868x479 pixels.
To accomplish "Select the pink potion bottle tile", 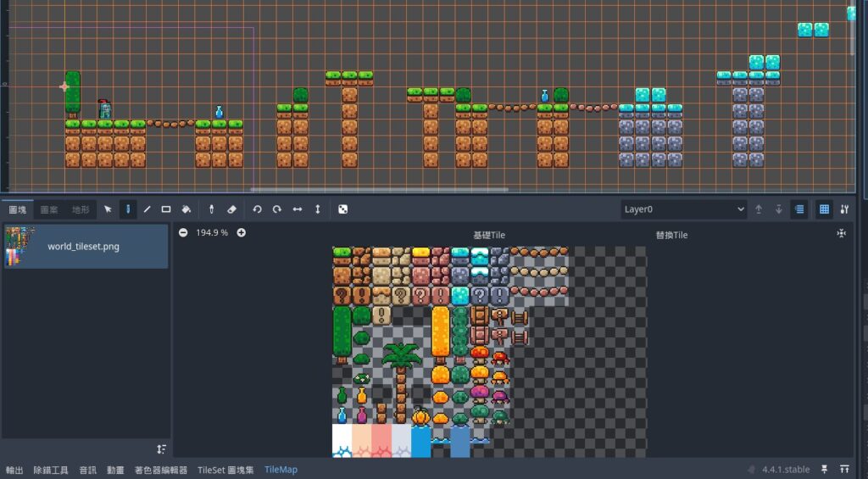I will [x=361, y=415].
